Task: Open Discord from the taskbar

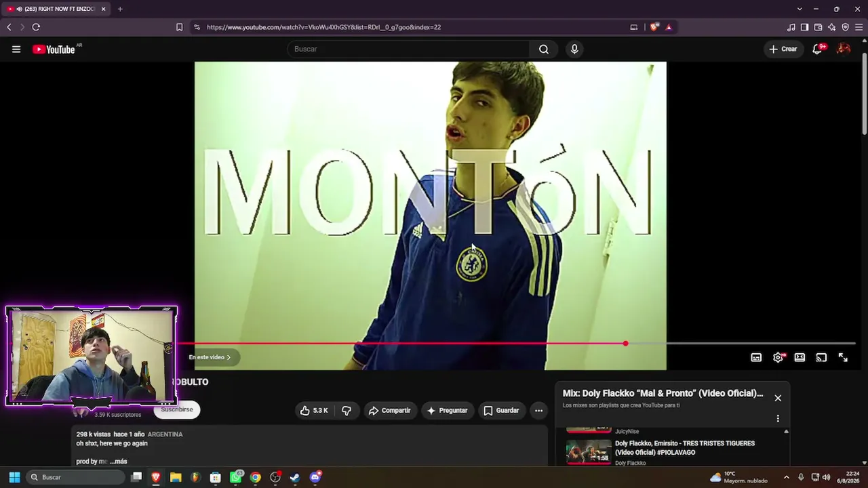Action: [x=315, y=477]
